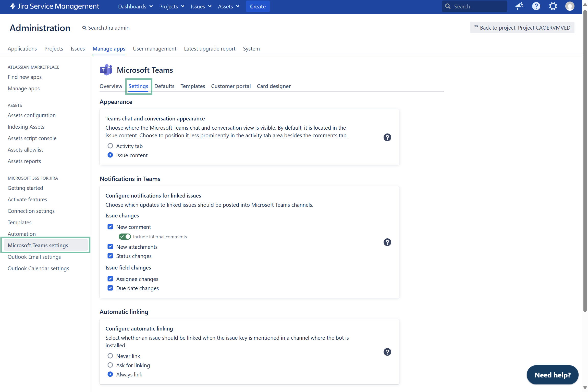Click the Microsoft Teams logo icon
The height and width of the screenshot is (392, 588).
(x=106, y=70)
